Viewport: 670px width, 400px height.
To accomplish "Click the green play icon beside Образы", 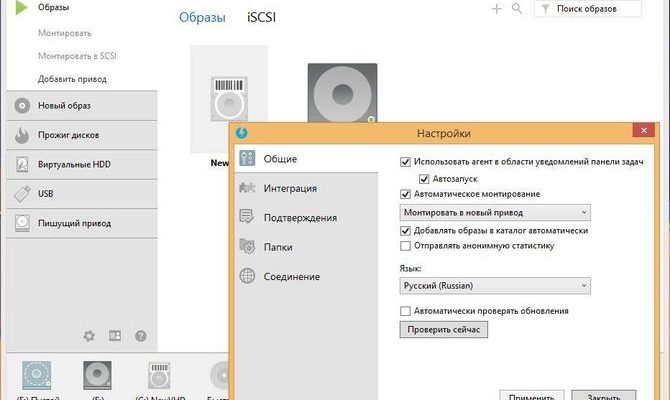I will [19, 8].
